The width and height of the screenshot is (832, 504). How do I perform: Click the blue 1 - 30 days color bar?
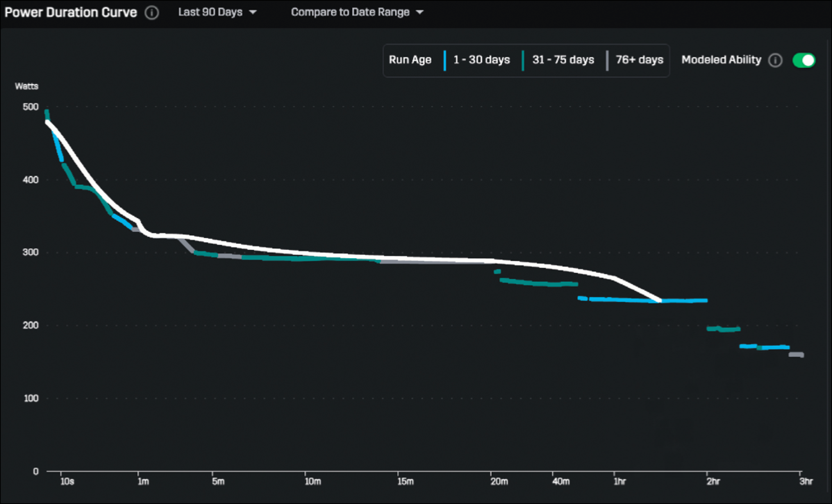(445, 60)
